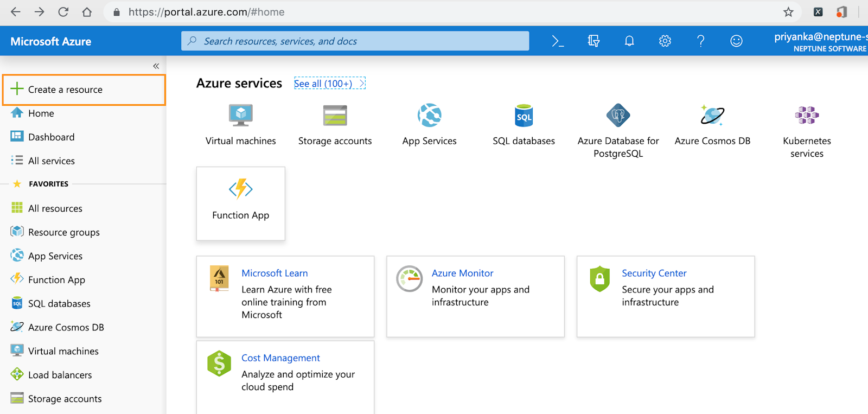Open portal settings gear
868x414 pixels.
pyautogui.click(x=665, y=41)
